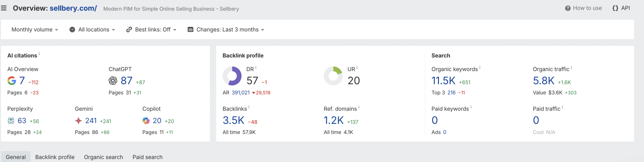Open the Paid search tab
The height and width of the screenshot is (162, 644).
coord(147,157)
